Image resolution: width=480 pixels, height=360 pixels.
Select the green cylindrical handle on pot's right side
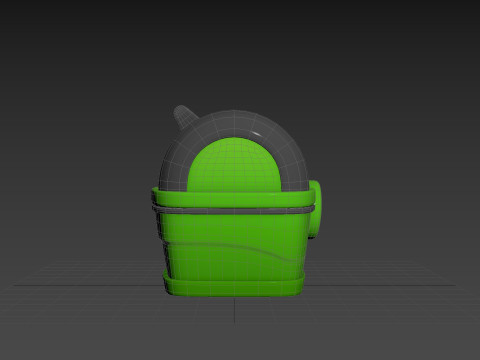coord(316,209)
